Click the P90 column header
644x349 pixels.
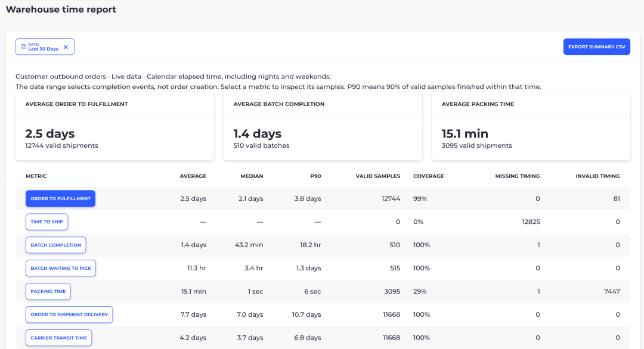[315, 176]
